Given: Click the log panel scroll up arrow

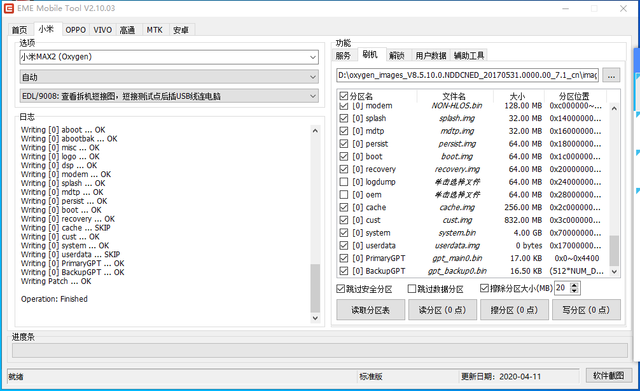Looking at the screenshot, I should click(x=315, y=131).
